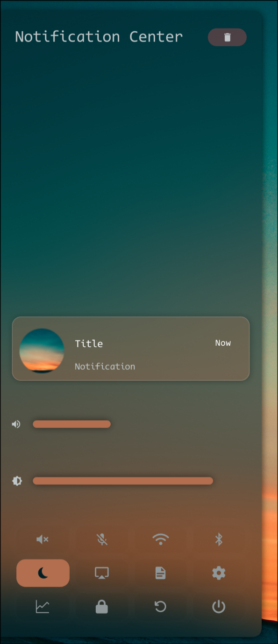Click the screen cast icon
Image resolution: width=278 pixels, height=644 pixels.
pyautogui.click(x=102, y=573)
